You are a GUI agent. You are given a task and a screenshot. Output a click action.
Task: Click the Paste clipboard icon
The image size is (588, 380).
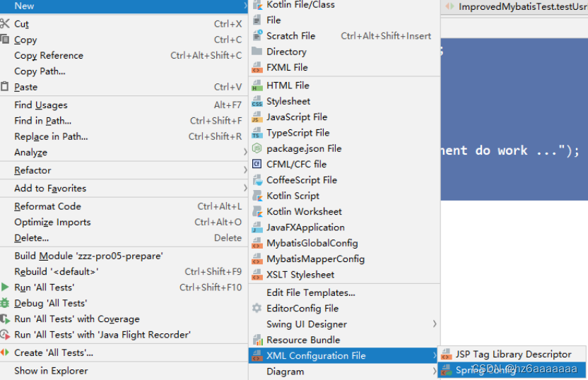(x=4, y=87)
